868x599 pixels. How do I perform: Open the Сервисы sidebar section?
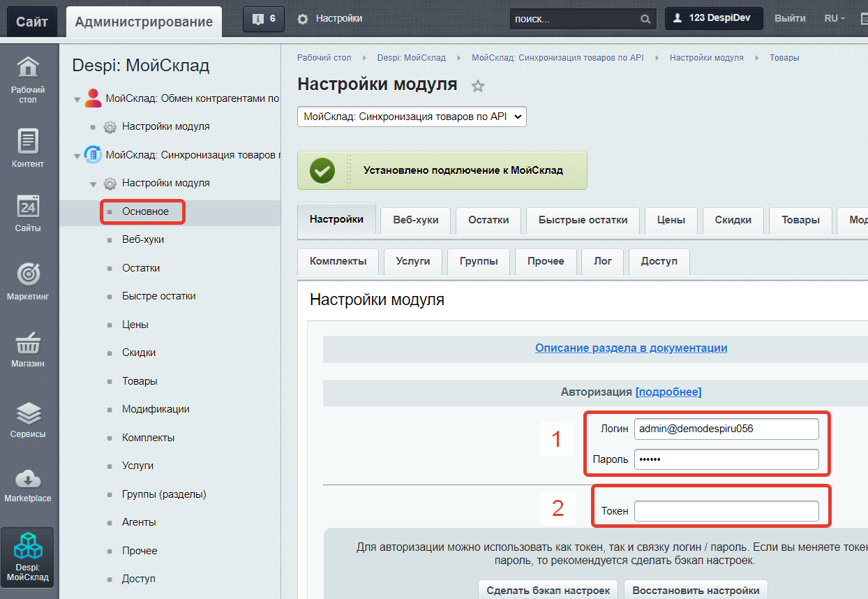tap(28, 419)
